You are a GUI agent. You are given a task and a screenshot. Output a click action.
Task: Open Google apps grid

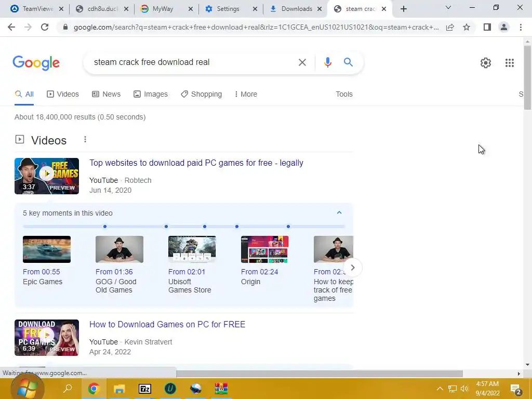coord(509,63)
